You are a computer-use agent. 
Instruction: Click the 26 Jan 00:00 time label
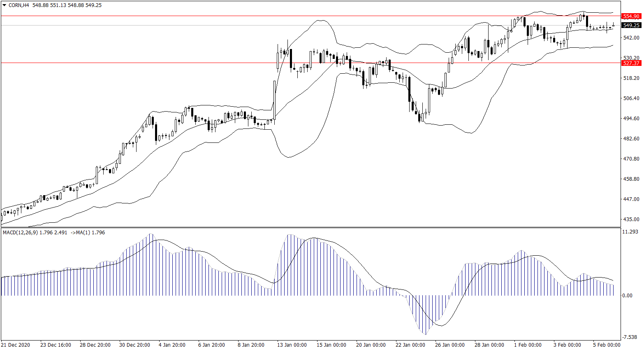coord(449,345)
